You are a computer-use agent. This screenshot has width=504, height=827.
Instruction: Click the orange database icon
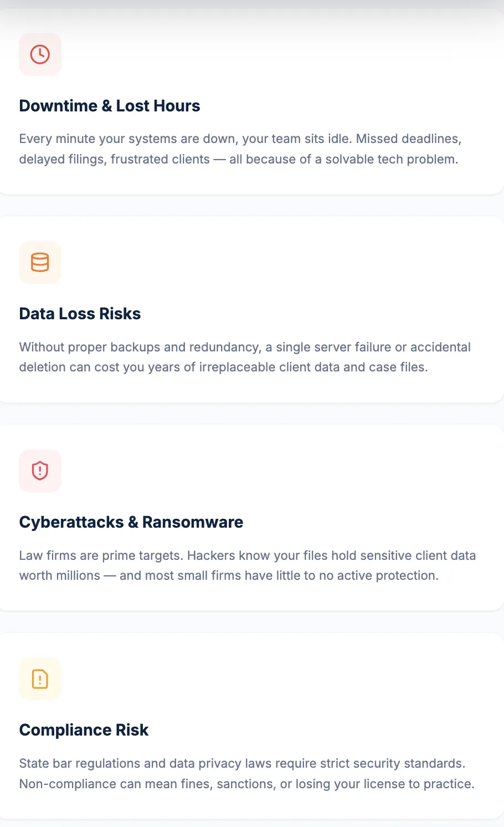pos(40,262)
